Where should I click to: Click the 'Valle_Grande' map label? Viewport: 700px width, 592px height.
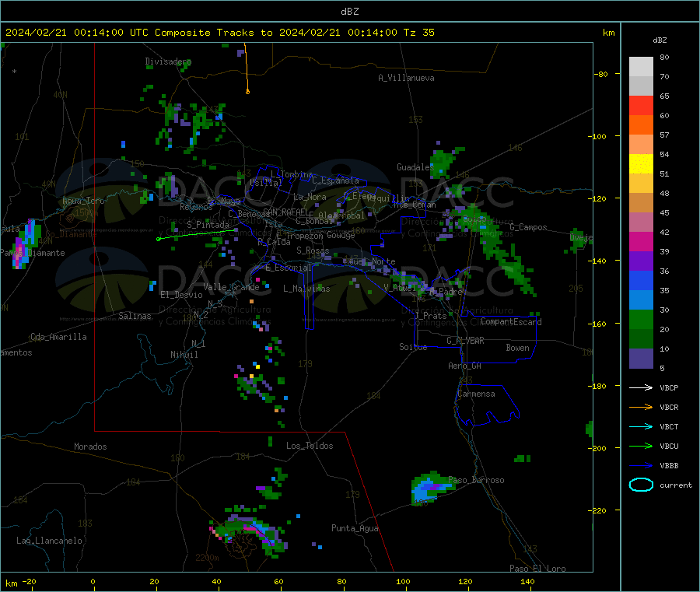click(231, 287)
